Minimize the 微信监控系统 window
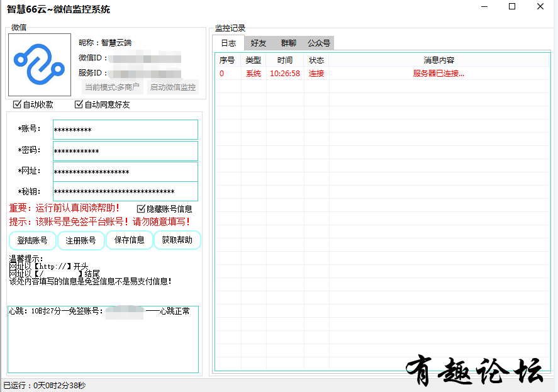Image resolution: width=558 pixels, height=392 pixels. coord(484,6)
